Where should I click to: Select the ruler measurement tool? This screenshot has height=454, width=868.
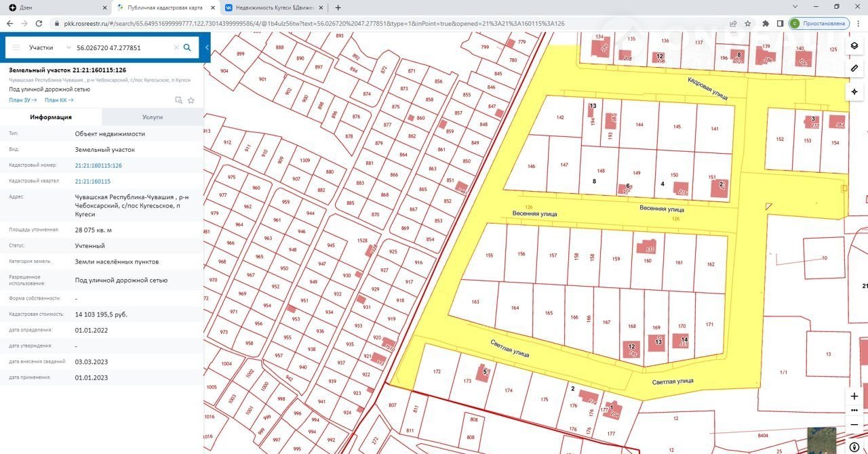click(x=854, y=68)
